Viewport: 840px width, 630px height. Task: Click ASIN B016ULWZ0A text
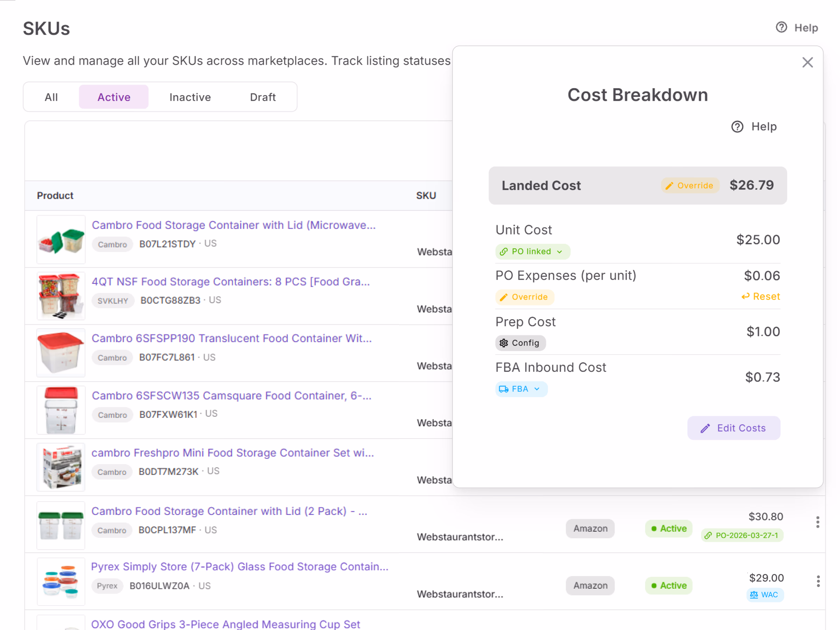point(160,586)
